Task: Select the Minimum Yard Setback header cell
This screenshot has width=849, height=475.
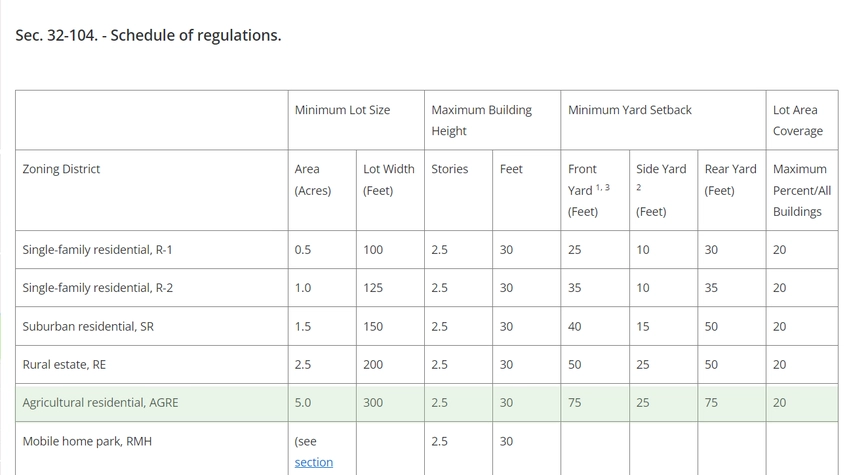Action: point(629,110)
